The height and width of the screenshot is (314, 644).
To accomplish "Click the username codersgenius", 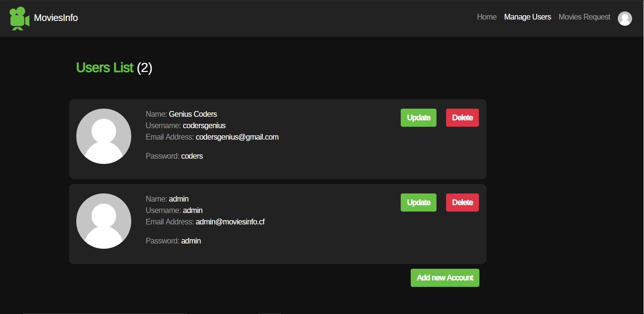I will [x=204, y=126].
